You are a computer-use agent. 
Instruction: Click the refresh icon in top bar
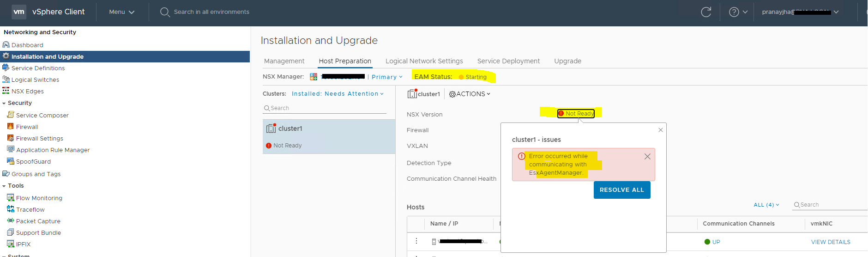pos(706,12)
